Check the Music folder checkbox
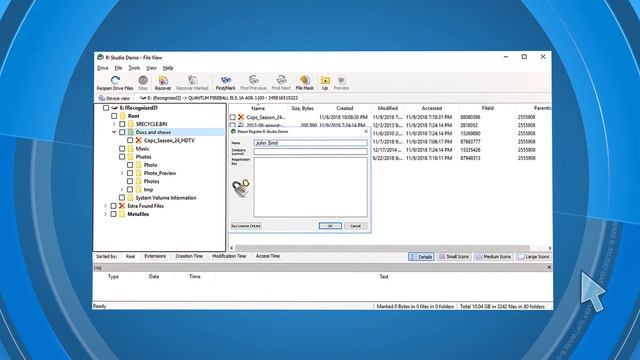This screenshot has width=640, height=360. click(122, 149)
